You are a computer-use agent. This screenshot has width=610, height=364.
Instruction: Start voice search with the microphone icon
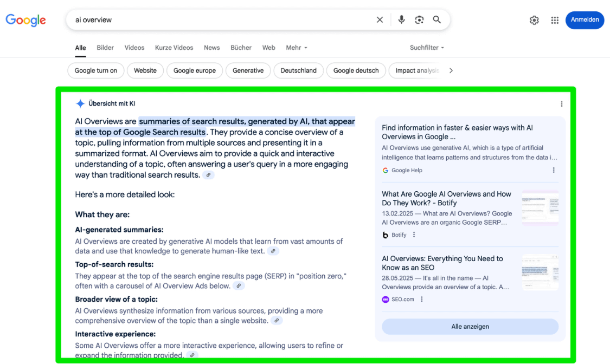(401, 20)
